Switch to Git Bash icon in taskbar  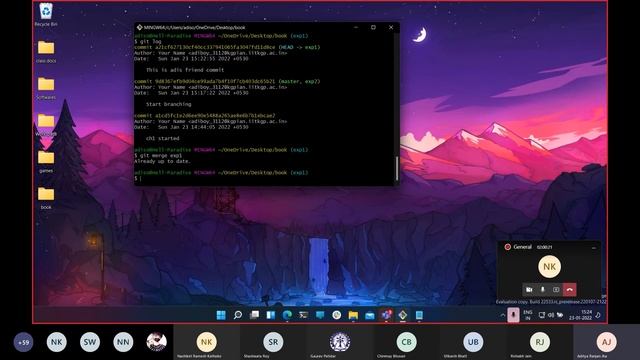point(403,315)
